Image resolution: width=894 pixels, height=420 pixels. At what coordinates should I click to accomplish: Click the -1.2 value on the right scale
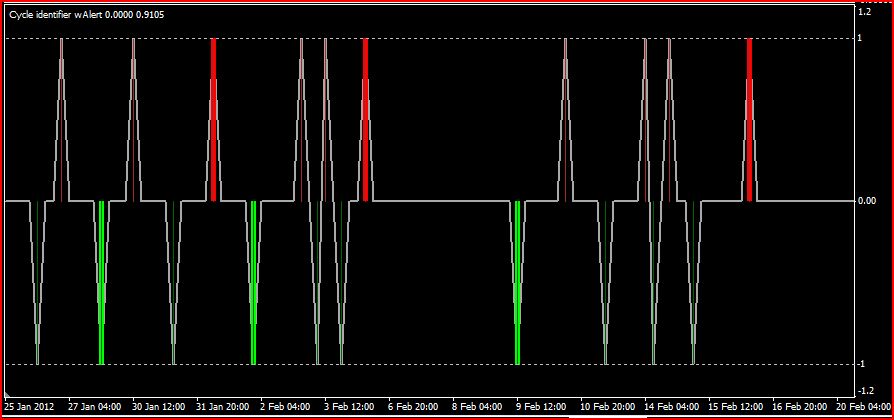(x=865, y=390)
